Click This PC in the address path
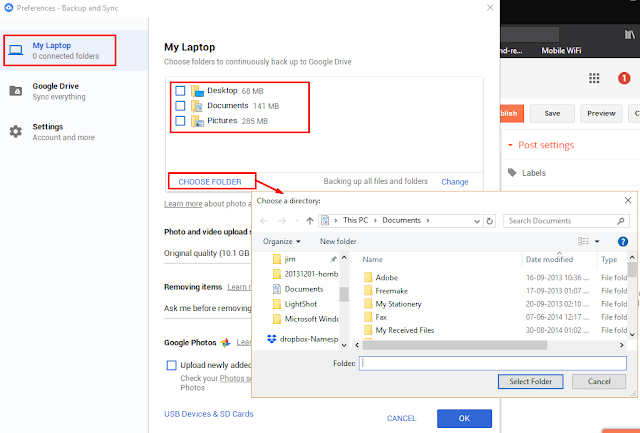This screenshot has height=433, width=640. coord(356,220)
